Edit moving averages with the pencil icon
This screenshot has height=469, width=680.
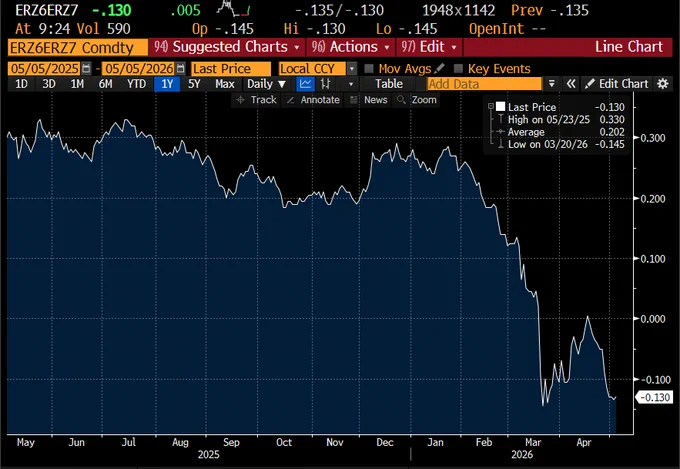point(439,69)
